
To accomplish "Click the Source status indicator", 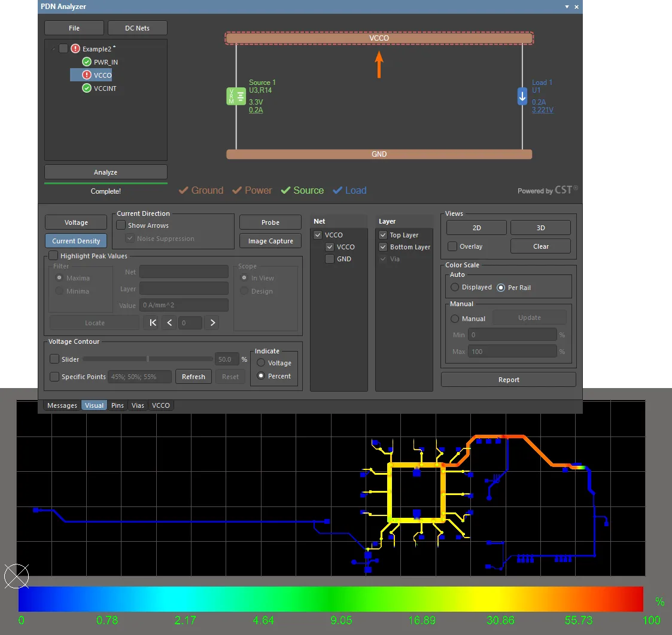I will 302,190.
